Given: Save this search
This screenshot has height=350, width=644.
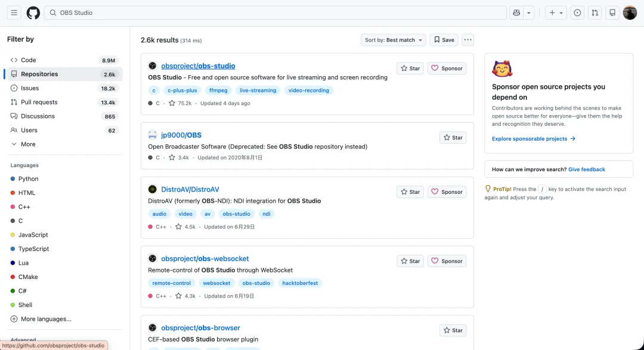Looking at the screenshot, I should coord(444,40).
